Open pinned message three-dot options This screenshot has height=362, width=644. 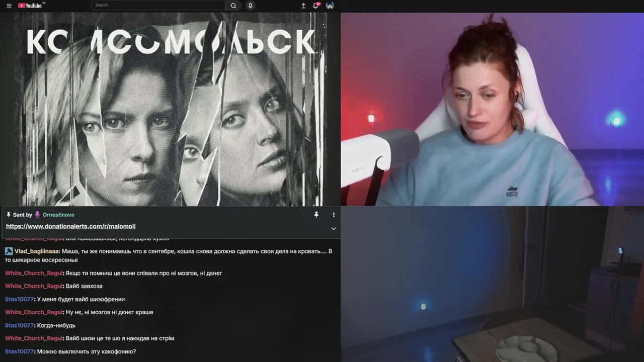[x=334, y=215]
